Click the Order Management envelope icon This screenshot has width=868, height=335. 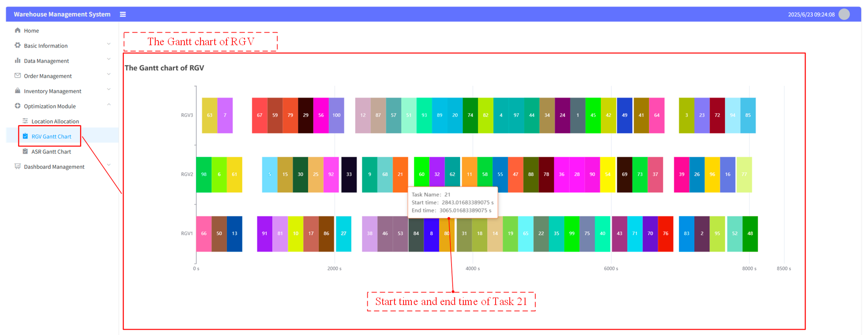click(18, 76)
